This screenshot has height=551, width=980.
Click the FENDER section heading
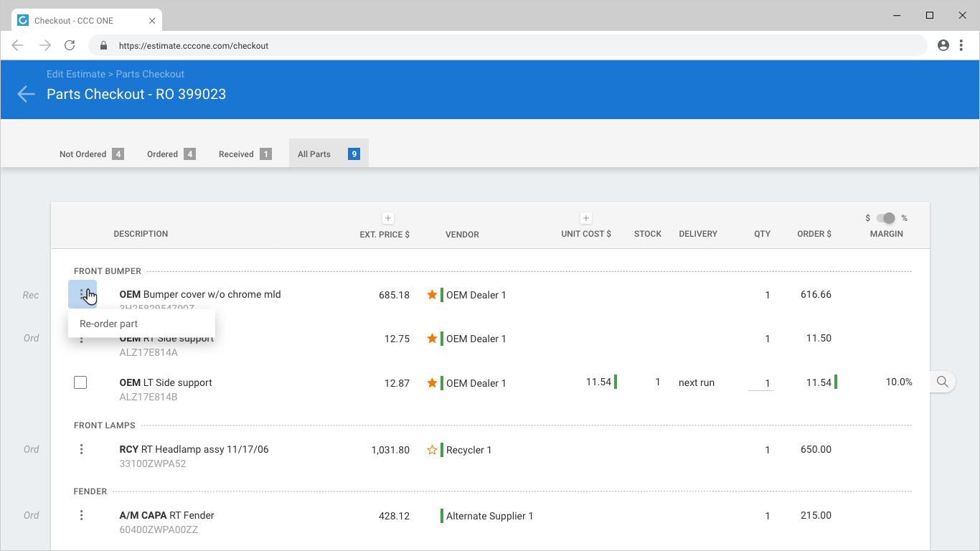pyautogui.click(x=90, y=491)
